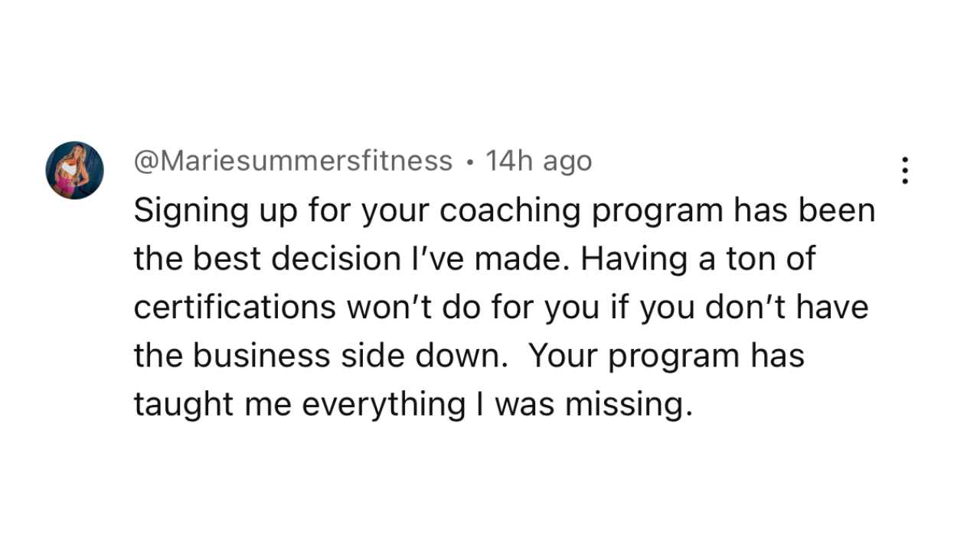Viewport: 980px width, 551px height.
Task: Click the dot separator beside the username
Action: coord(469,162)
